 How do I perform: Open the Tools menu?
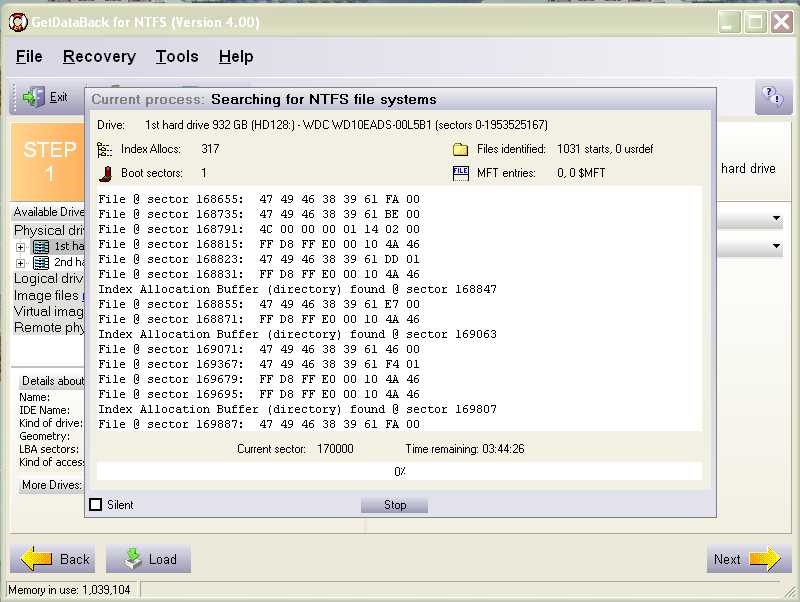click(x=177, y=57)
